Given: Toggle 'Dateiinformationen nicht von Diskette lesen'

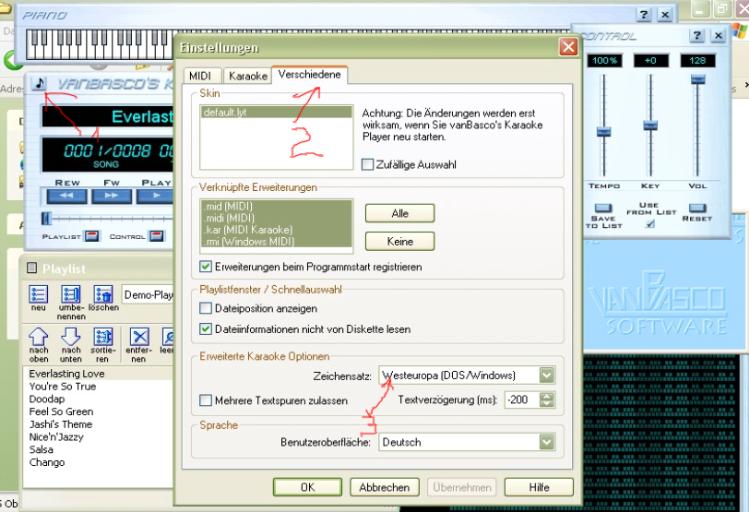Looking at the screenshot, I should pyautogui.click(x=205, y=329).
